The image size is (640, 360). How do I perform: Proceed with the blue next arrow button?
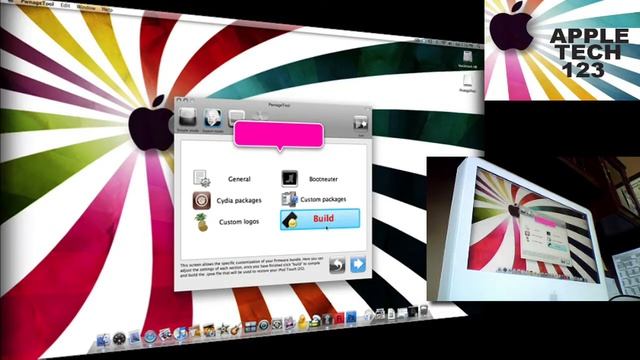[x=358, y=264]
